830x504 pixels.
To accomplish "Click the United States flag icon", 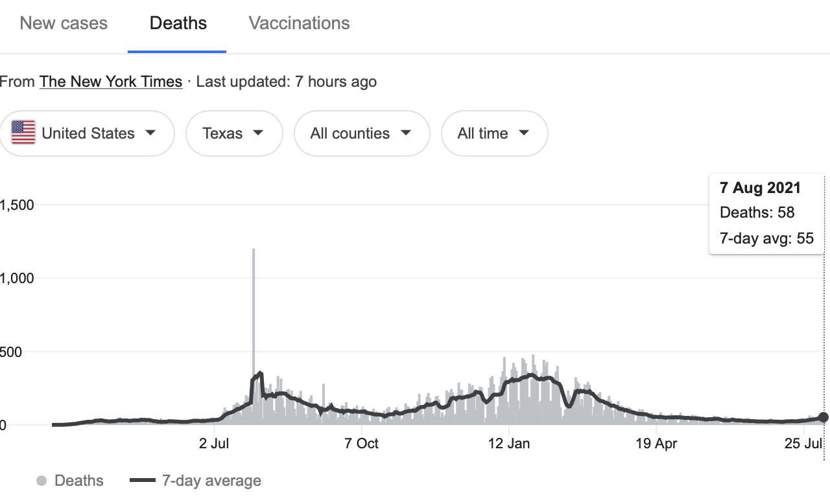I will click(23, 133).
